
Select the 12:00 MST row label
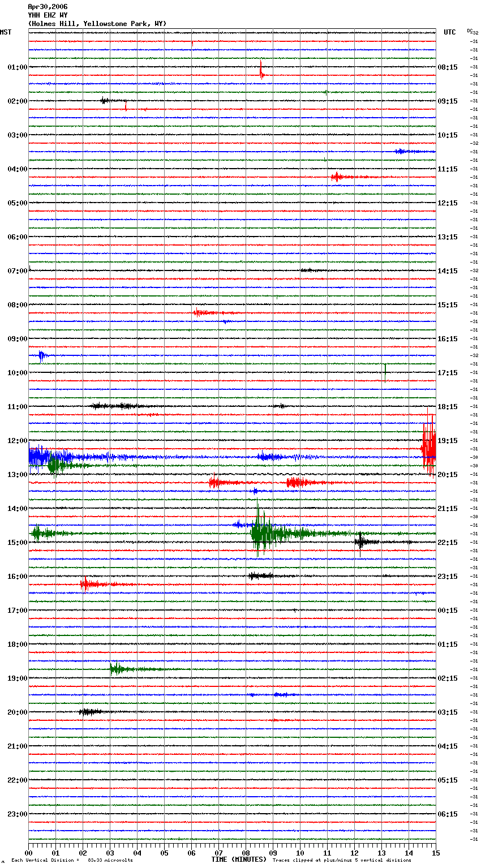click(18, 441)
